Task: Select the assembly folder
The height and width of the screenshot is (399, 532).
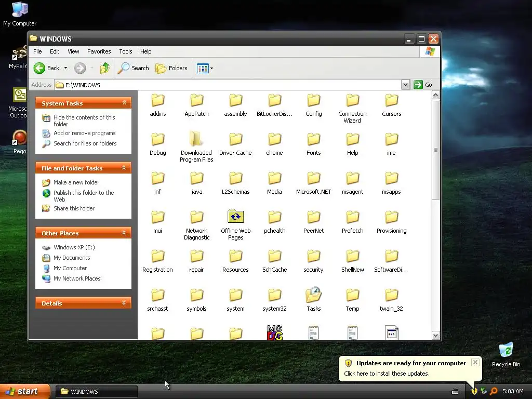Action: [235, 105]
